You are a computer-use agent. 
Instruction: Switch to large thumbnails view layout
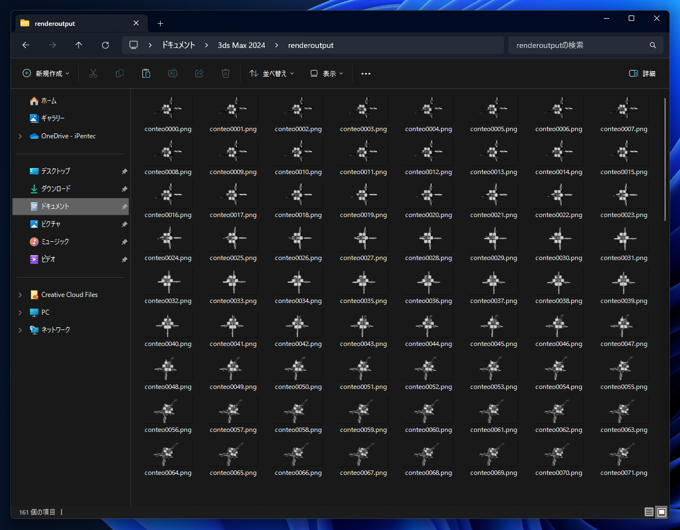[661, 512]
